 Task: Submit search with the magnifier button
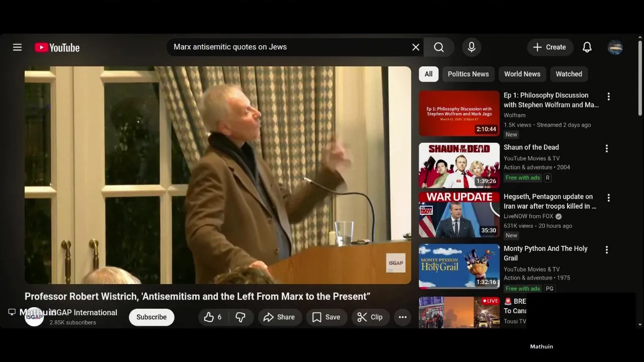tap(439, 47)
